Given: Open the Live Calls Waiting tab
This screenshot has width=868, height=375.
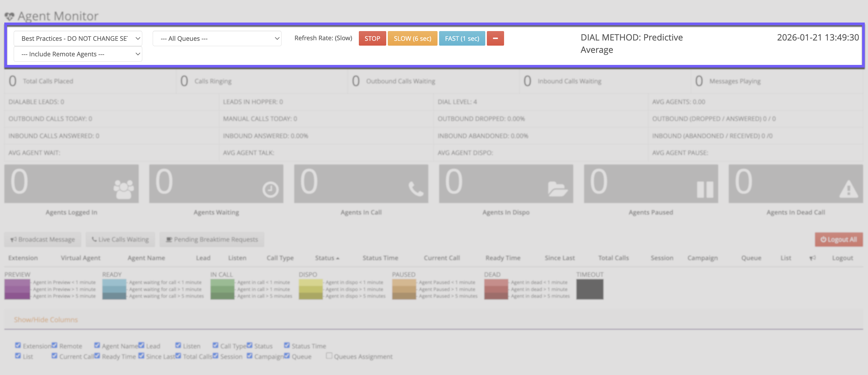Looking at the screenshot, I should coord(120,239).
